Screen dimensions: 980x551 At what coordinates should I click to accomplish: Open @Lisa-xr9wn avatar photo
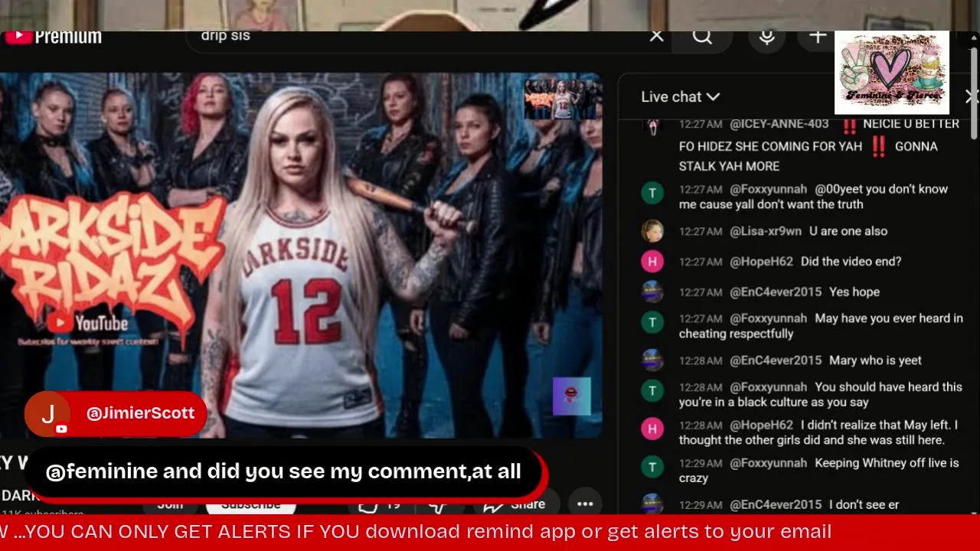[652, 231]
